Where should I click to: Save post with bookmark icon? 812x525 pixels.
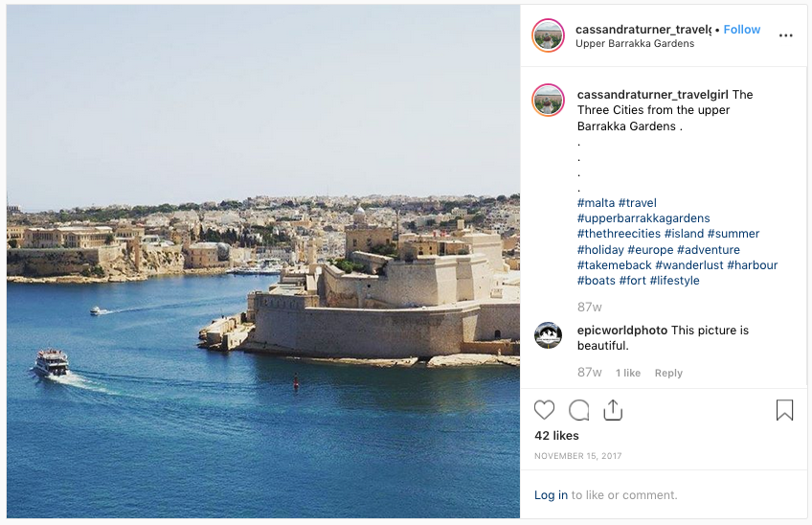[x=784, y=410]
